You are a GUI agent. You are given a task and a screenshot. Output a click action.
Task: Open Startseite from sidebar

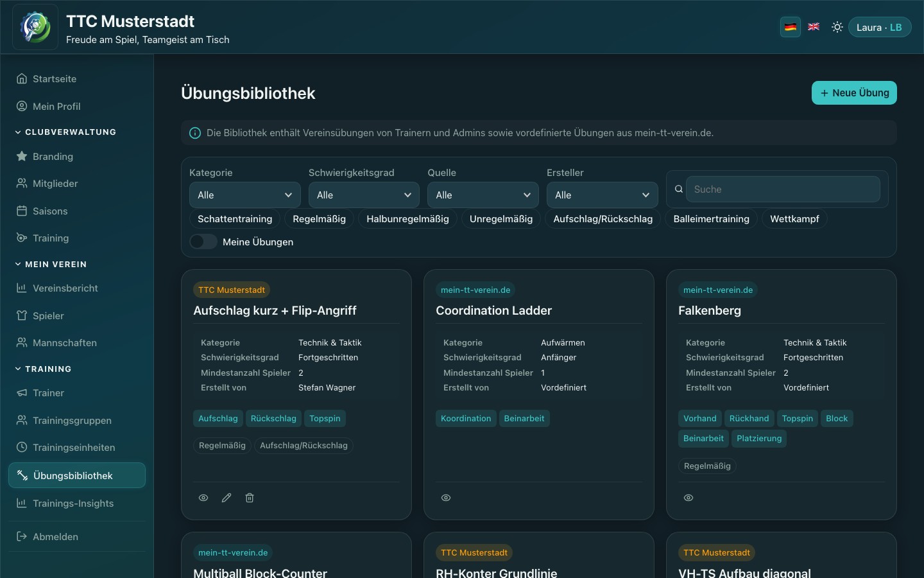coord(77,79)
